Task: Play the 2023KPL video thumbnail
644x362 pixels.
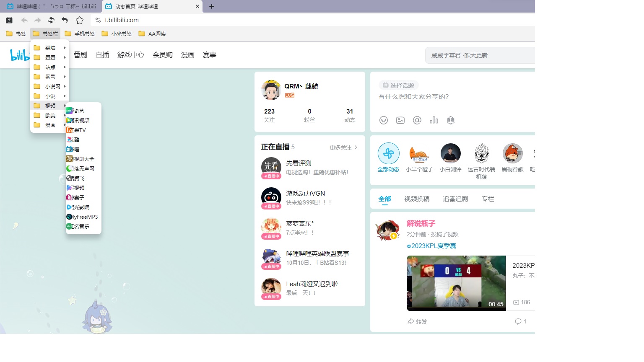Action: (457, 283)
